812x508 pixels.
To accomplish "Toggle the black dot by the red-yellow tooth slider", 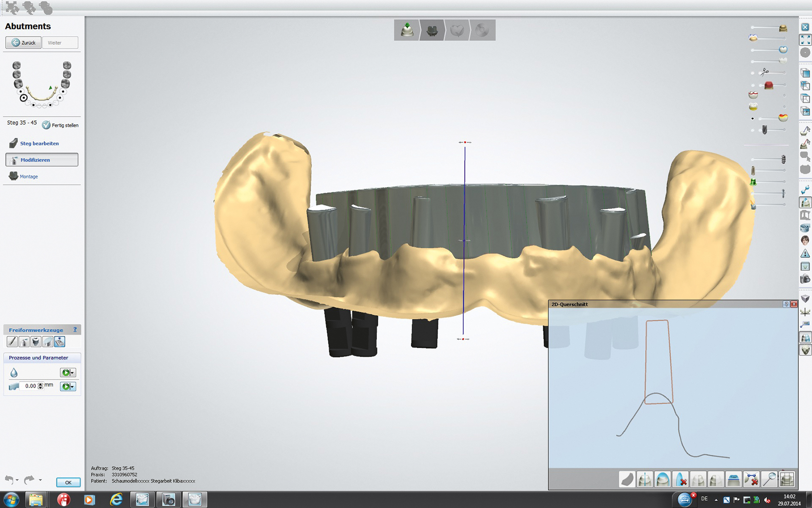I will (753, 119).
